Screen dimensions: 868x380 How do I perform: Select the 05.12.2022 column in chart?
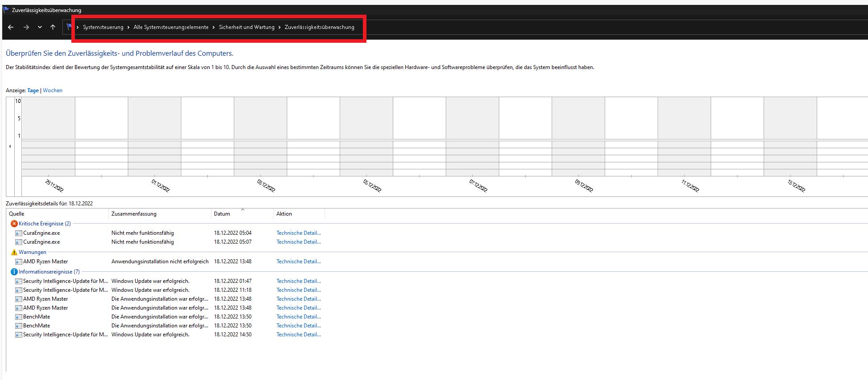point(366,136)
